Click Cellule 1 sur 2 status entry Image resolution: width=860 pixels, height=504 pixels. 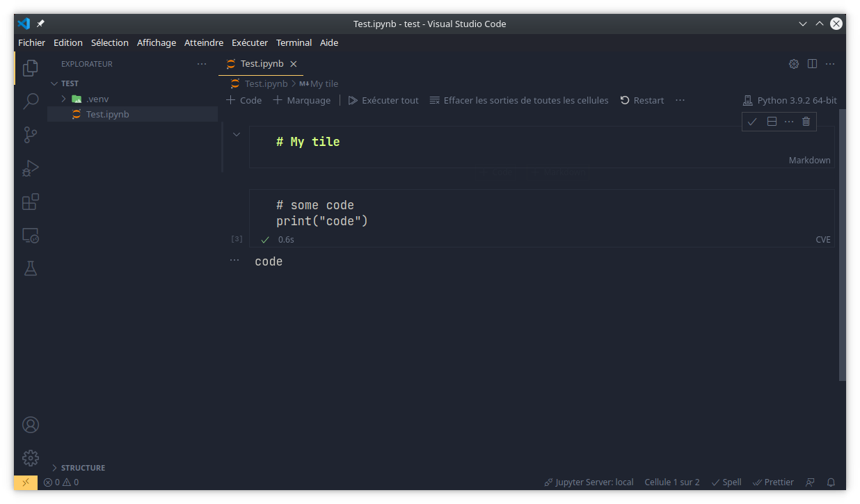672,482
